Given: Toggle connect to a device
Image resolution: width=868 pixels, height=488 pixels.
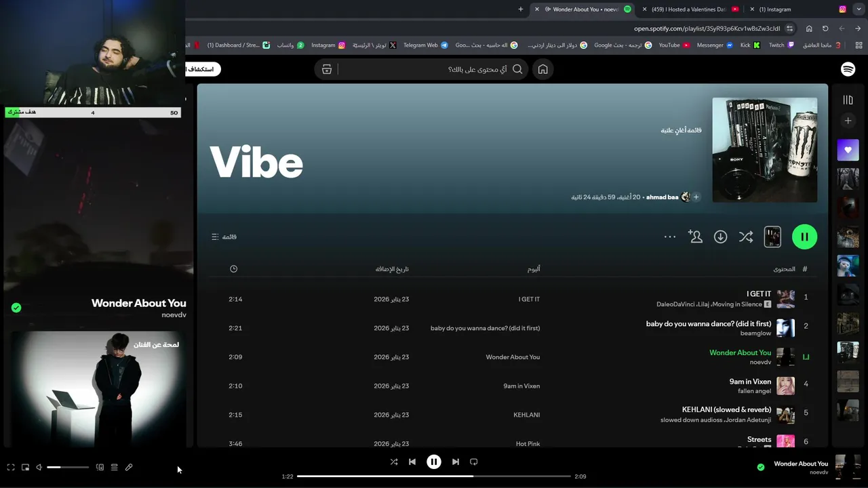Looking at the screenshot, I should pos(100,467).
